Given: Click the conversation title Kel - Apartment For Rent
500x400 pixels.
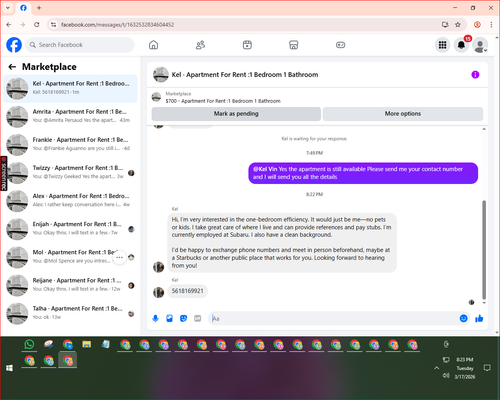Looking at the screenshot, I should [245, 75].
